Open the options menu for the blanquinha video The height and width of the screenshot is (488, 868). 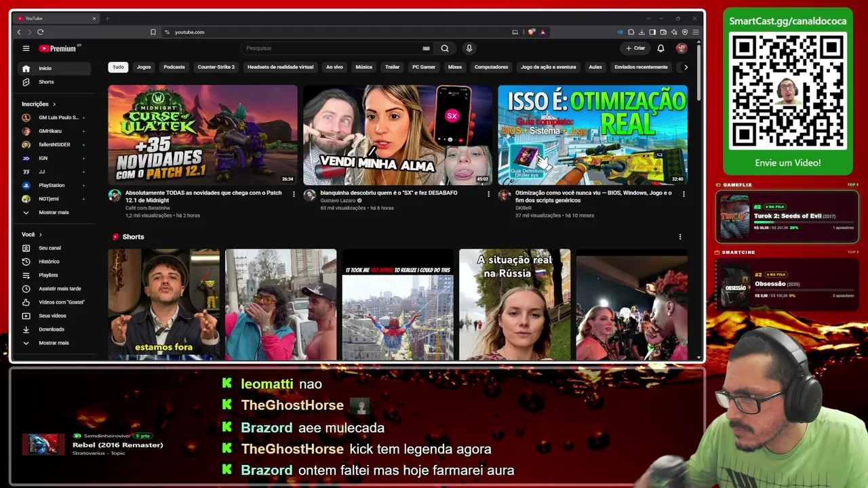[488, 194]
